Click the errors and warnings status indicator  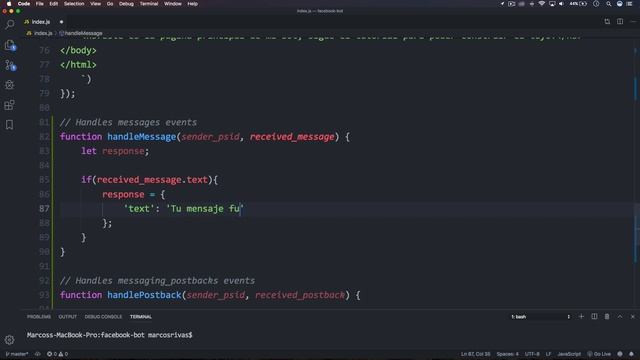(x=57, y=354)
